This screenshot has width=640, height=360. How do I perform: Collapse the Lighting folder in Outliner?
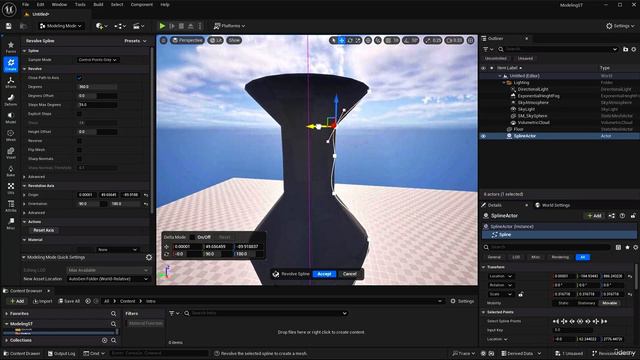coord(504,82)
